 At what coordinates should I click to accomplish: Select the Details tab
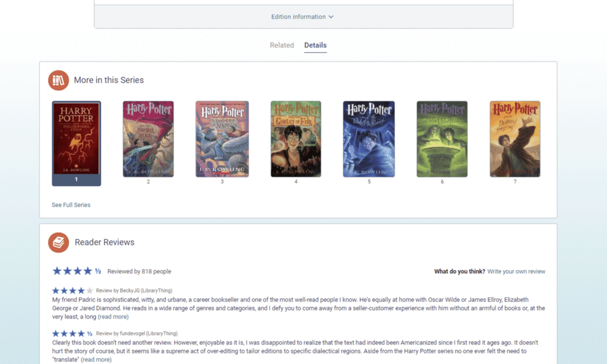(315, 45)
